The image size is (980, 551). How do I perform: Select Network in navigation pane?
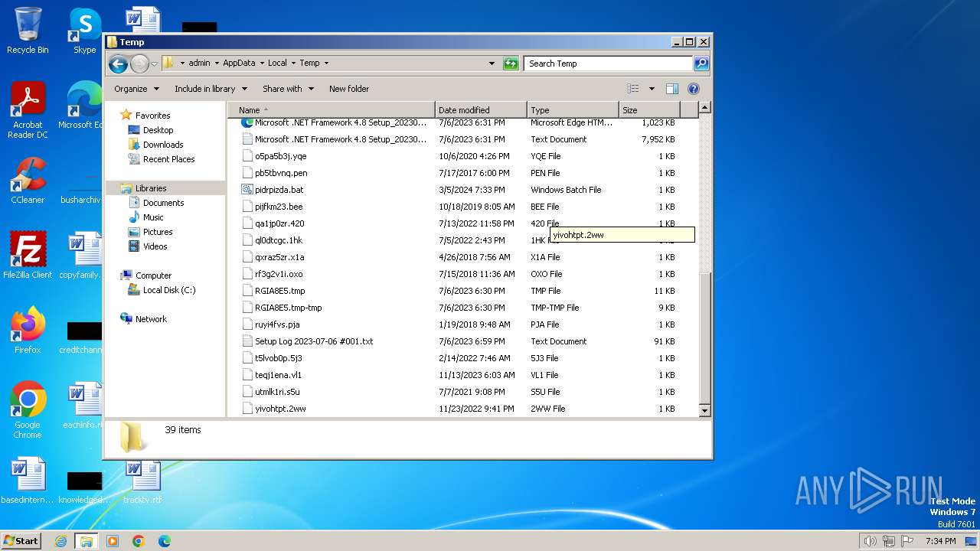151,319
